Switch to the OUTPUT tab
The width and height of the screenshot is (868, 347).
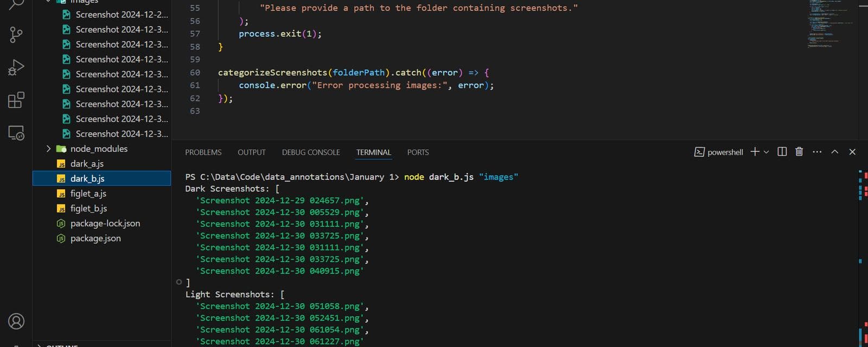pyautogui.click(x=252, y=152)
